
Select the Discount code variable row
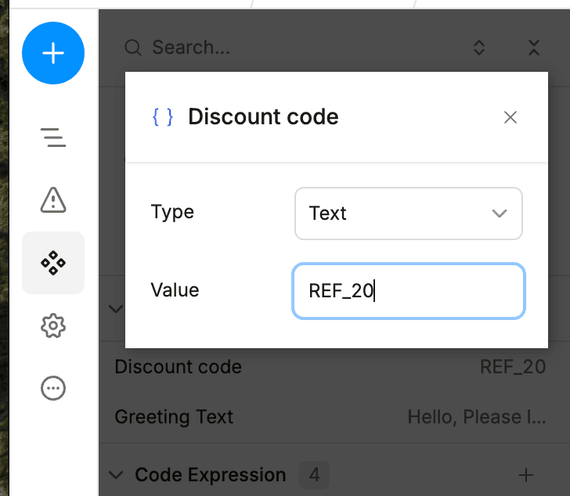pos(330,367)
